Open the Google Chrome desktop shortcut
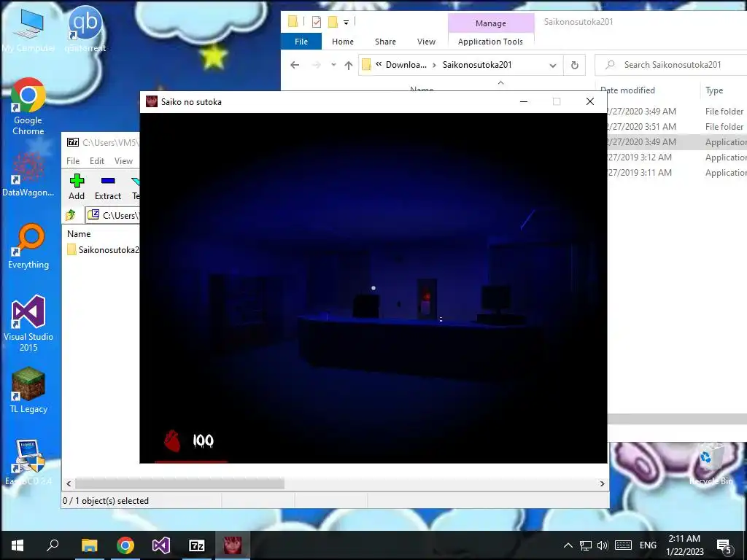The height and width of the screenshot is (560, 747). (x=28, y=106)
